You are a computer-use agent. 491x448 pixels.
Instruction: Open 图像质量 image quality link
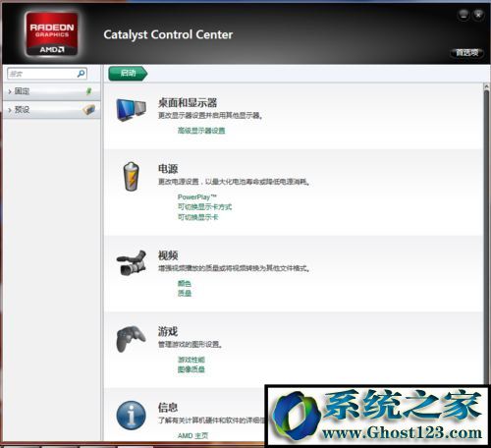tap(191, 369)
